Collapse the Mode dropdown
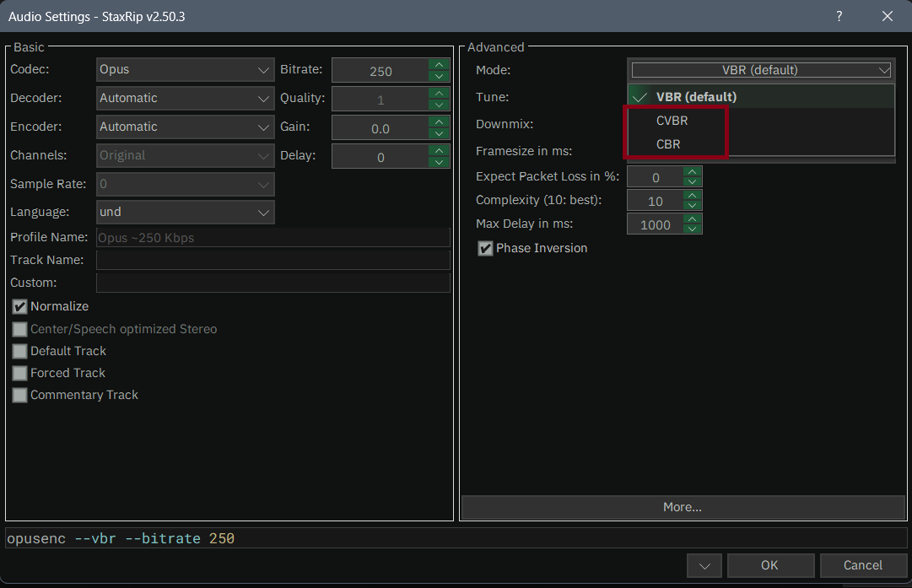Image resolution: width=912 pixels, height=588 pixels. [761, 70]
